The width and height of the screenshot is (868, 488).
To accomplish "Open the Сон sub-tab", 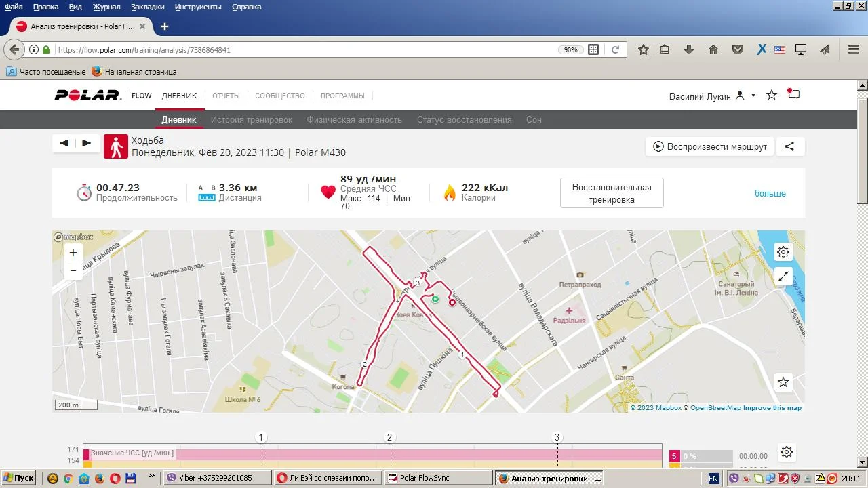I will point(534,120).
